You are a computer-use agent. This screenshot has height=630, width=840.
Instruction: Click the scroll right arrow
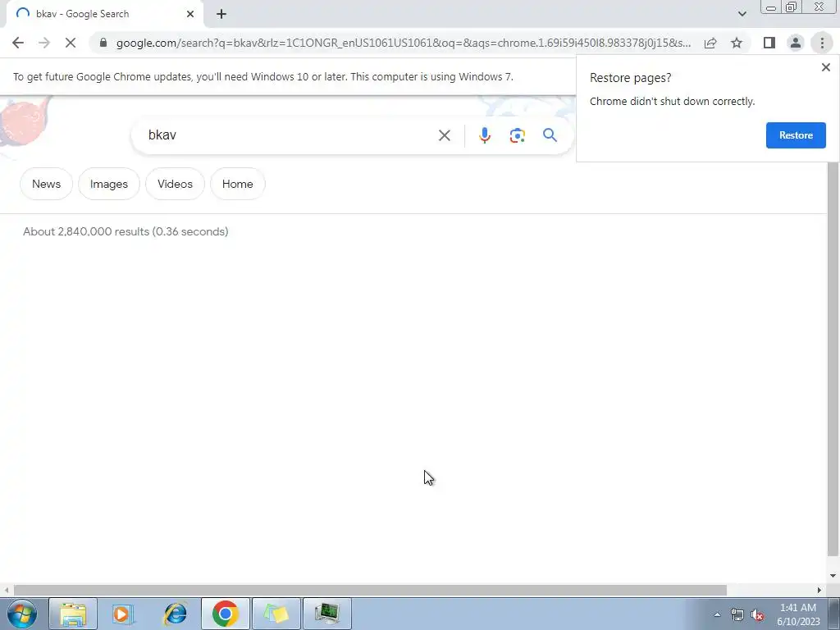[x=819, y=590]
